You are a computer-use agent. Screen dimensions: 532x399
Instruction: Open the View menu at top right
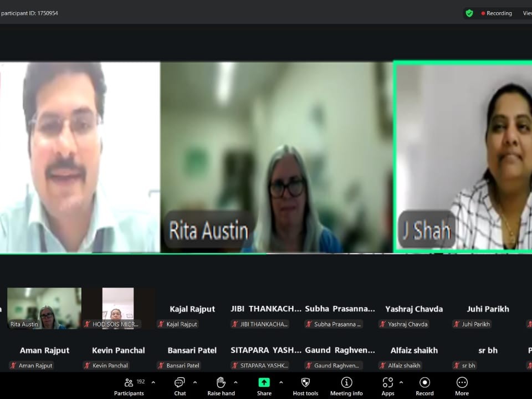tap(526, 13)
